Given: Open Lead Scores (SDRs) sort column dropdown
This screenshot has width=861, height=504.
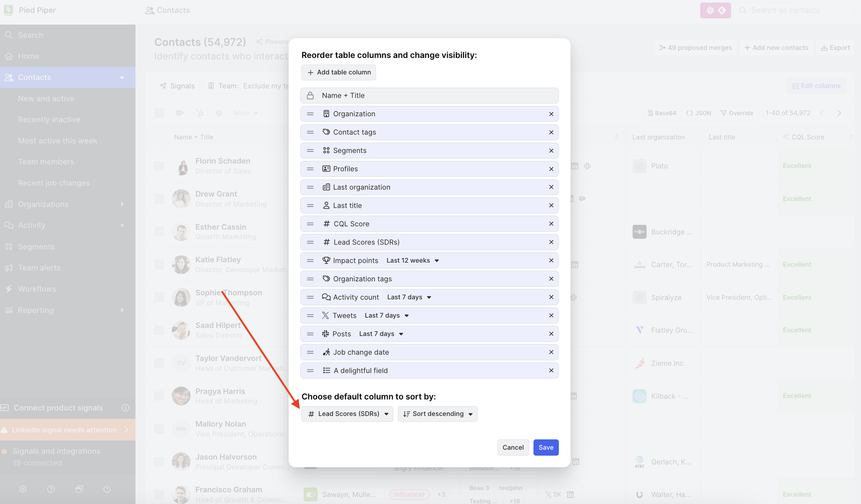Looking at the screenshot, I should (347, 414).
